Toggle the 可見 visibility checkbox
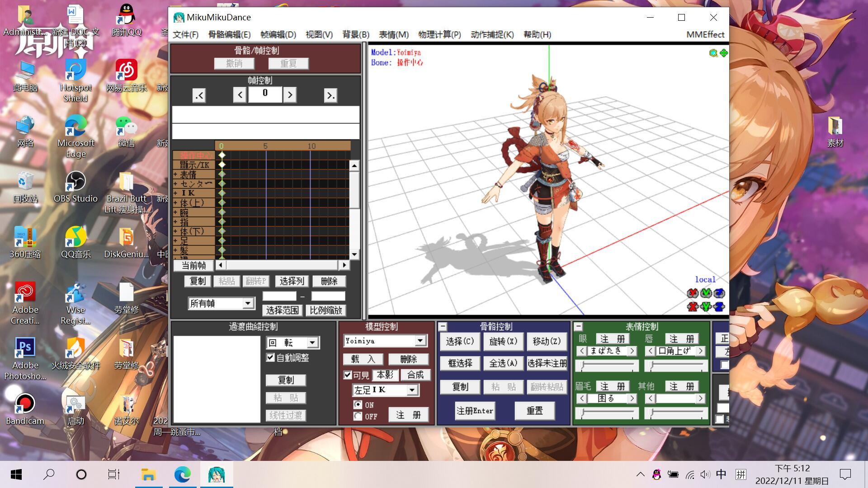868x488 pixels. pyautogui.click(x=348, y=375)
